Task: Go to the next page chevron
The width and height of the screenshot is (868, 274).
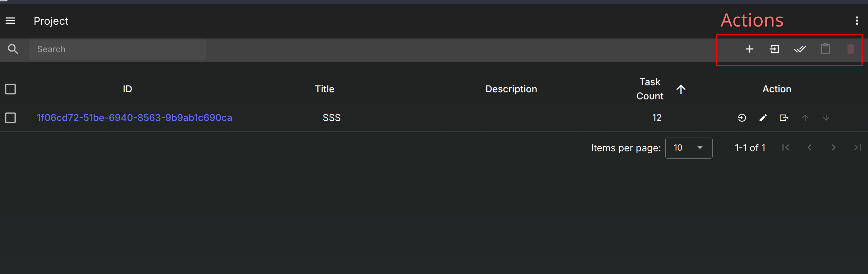Action: 833,148
